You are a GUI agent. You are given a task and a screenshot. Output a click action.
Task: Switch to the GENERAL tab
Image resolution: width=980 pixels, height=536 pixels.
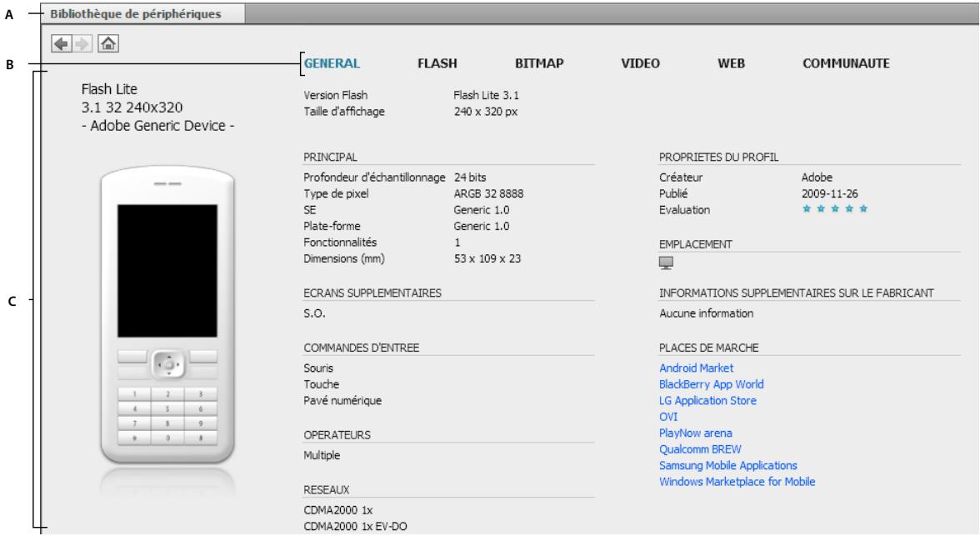point(332,63)
